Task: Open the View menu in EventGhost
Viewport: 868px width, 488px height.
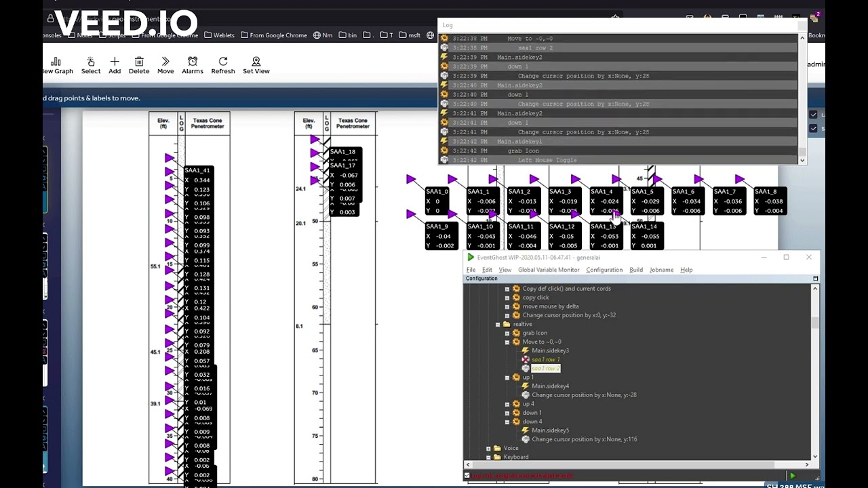Action: (x=505, y=270)
